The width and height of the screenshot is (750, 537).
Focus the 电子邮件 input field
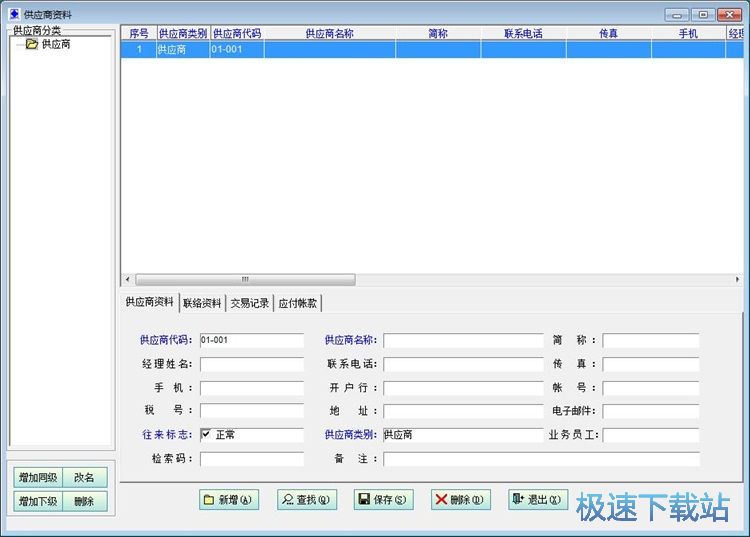[x=651, y=410]
